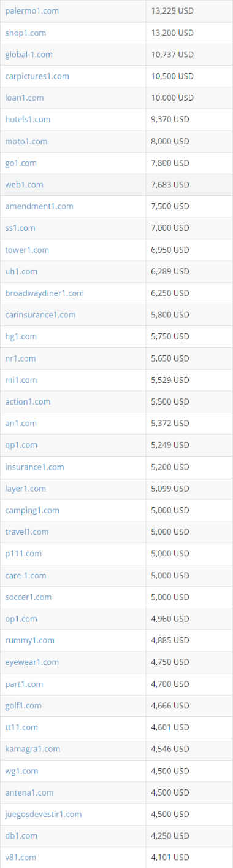Open juegosdevestir1.com domain link
233x868 pixels.
43,814
